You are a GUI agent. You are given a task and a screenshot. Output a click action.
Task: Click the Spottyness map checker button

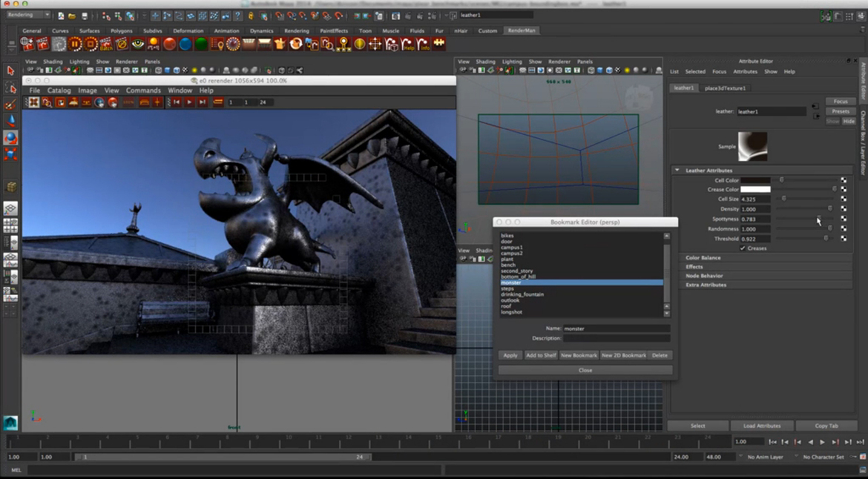click(844, 219)
